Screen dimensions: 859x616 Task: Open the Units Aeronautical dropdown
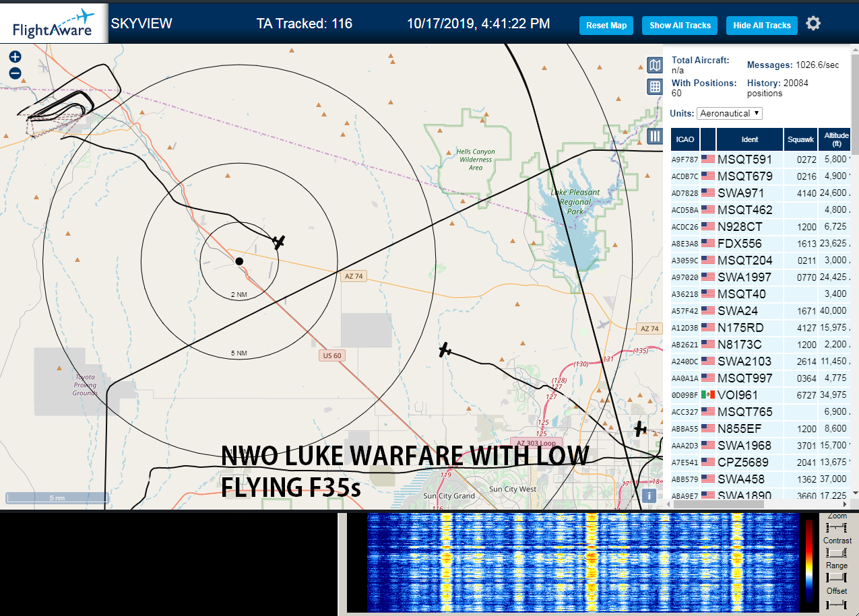pyautogui.click(x=730, y=113)
